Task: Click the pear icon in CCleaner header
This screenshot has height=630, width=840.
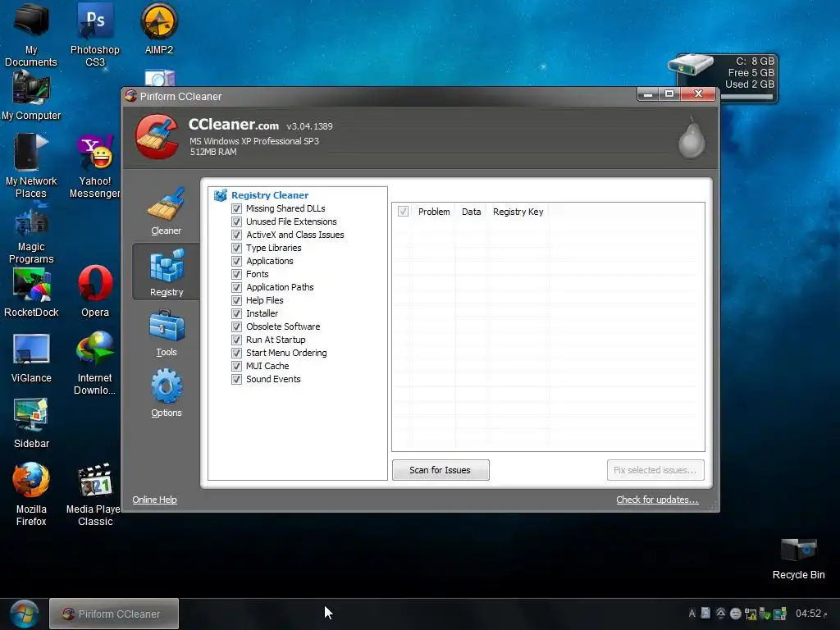Action: point(692,138)
